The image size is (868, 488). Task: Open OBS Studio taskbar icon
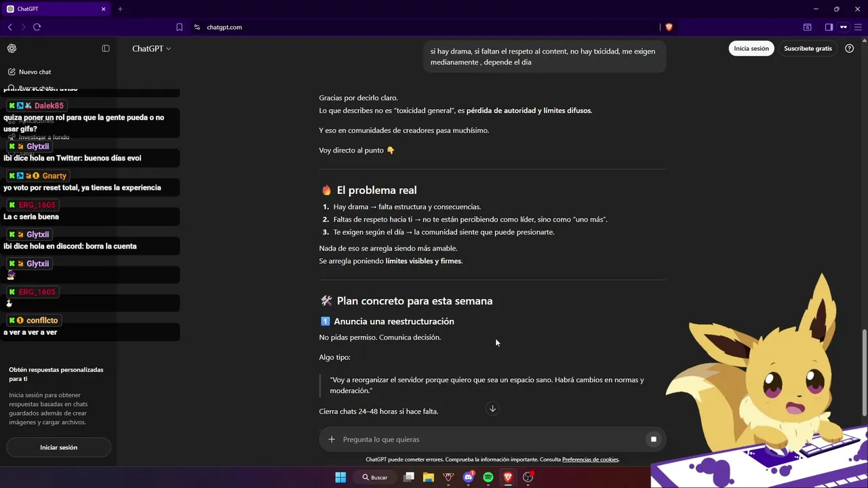pos(528,477)
